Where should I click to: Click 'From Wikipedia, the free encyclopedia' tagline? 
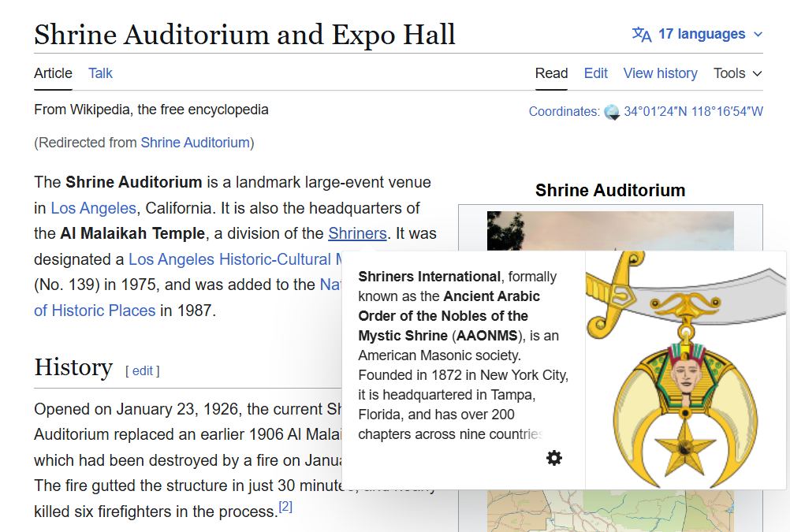coord(151,110)
